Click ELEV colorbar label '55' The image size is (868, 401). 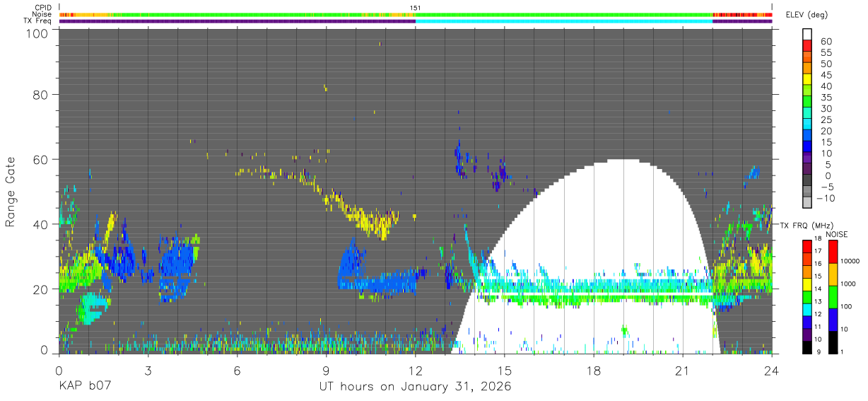[x=826, y=52]
